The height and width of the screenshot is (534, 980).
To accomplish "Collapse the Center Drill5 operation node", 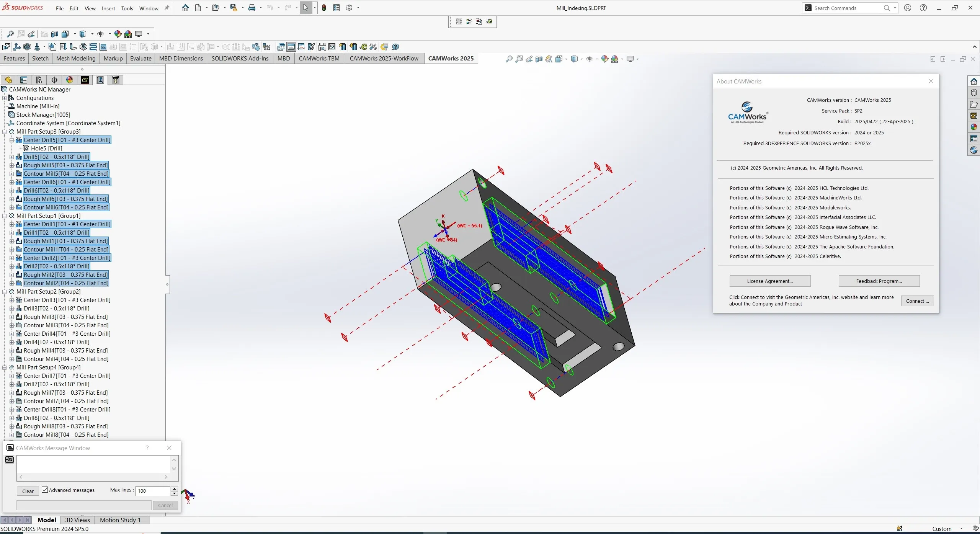I will [x=12, y=140].
